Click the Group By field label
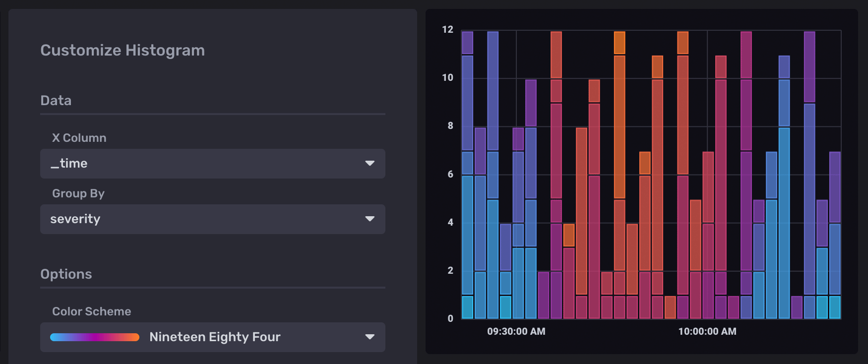This screenshot has height=364, width=868. 78,193
